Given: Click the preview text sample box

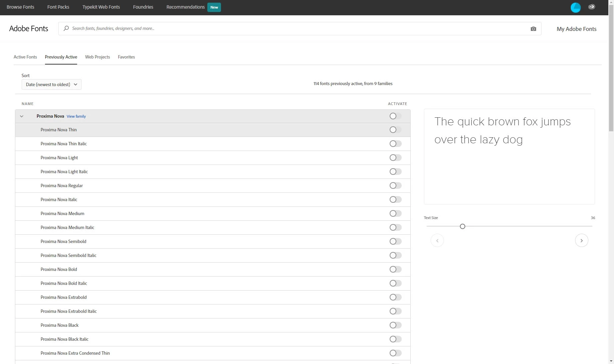Looking at the screenshot, I should 509,157.
